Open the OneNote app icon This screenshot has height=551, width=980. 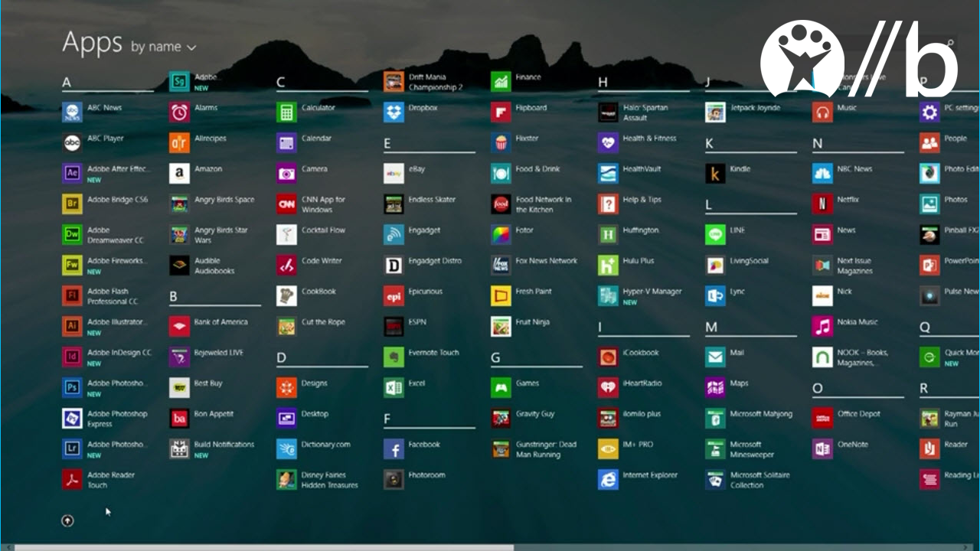pos(822,449)
